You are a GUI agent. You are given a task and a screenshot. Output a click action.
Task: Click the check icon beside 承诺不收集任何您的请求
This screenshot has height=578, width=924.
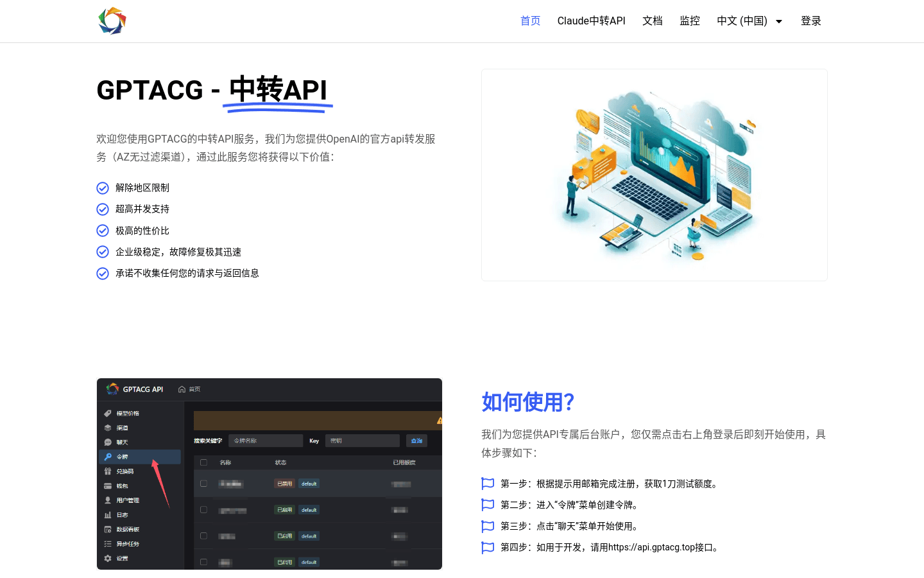tap(103, 274)
